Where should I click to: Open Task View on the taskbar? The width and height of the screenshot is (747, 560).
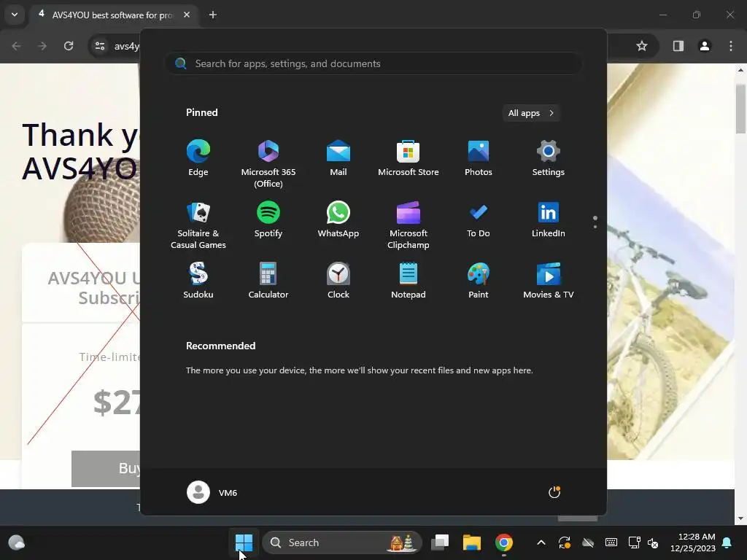pyautogui.click(x=440, y=542)
